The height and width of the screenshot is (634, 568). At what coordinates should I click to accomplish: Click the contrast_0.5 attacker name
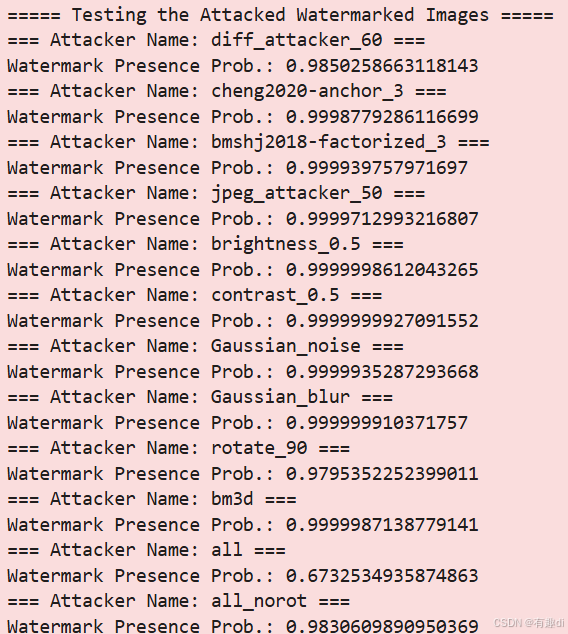tap(275, 295)
